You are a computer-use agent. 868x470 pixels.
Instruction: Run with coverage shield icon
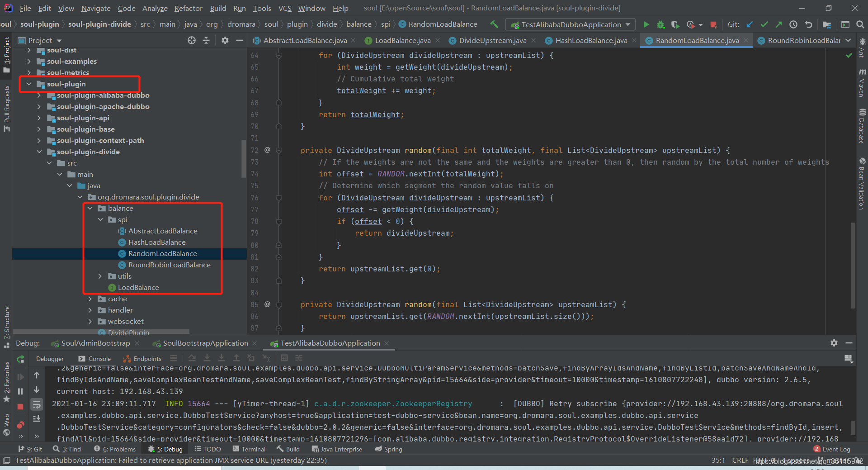675,24
